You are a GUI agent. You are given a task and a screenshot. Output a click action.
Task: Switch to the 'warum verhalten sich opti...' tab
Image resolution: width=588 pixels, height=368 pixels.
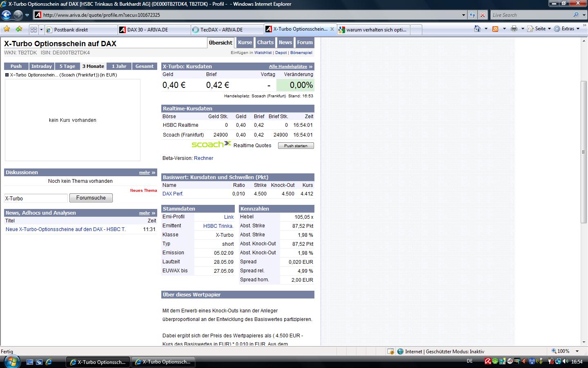373,29
